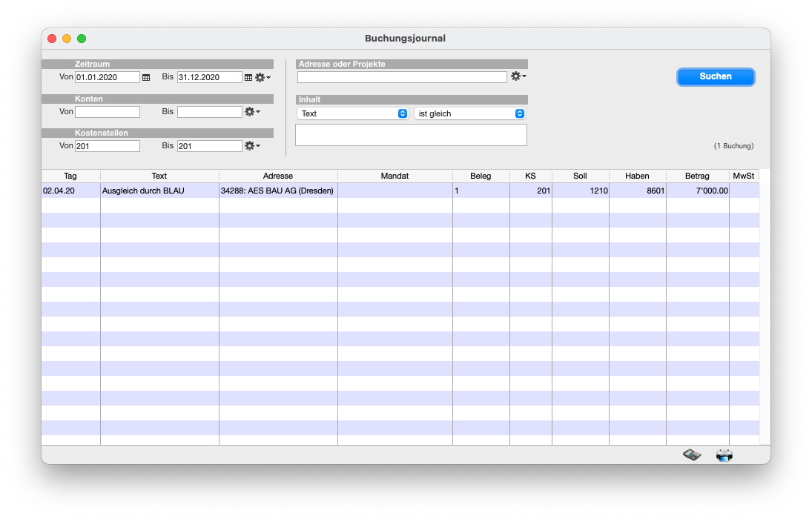Select the row dated 02.04.20
Screen dimensions: 812x519
click(x=400, y=191)
